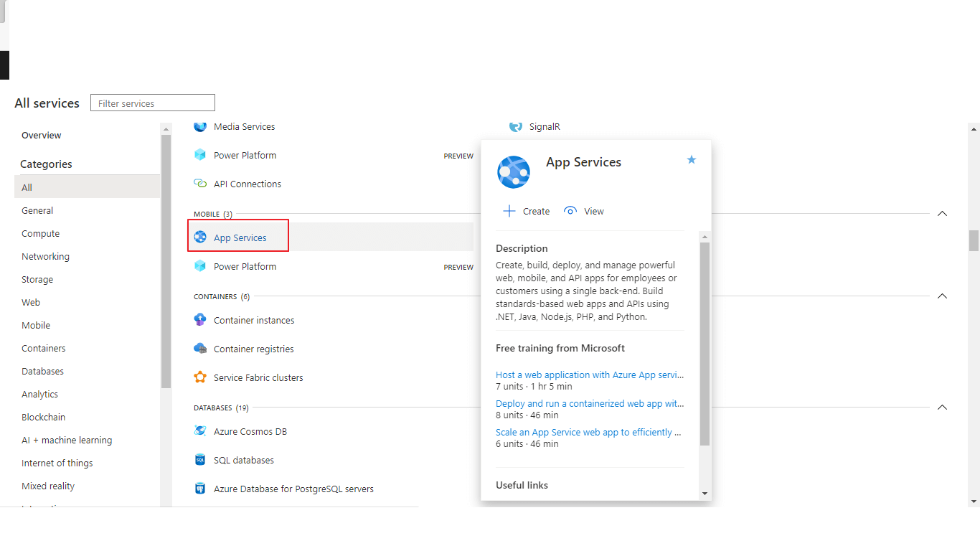Viewport: 980px width, 551px height.
Task: Select the Containers category
Action: [43, 348]
